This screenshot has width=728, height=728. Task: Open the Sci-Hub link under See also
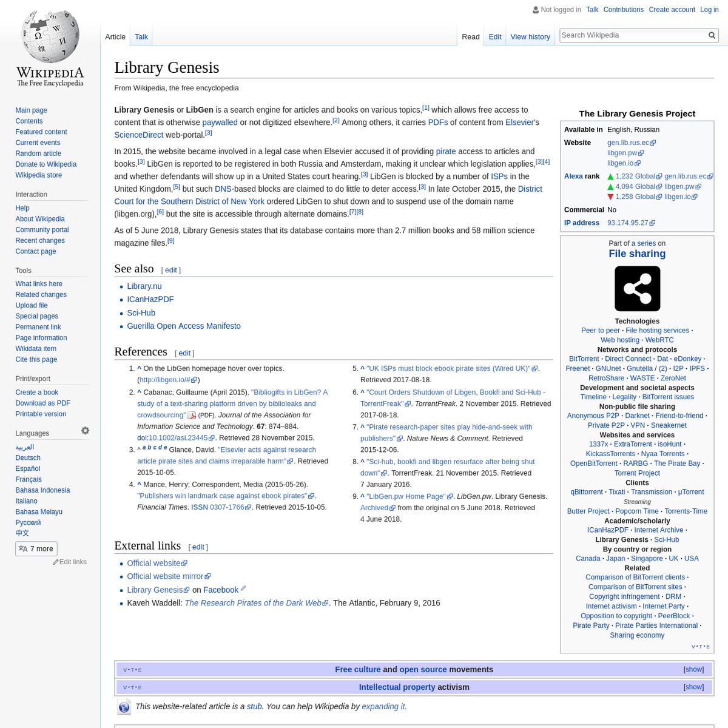pos(141,313)
